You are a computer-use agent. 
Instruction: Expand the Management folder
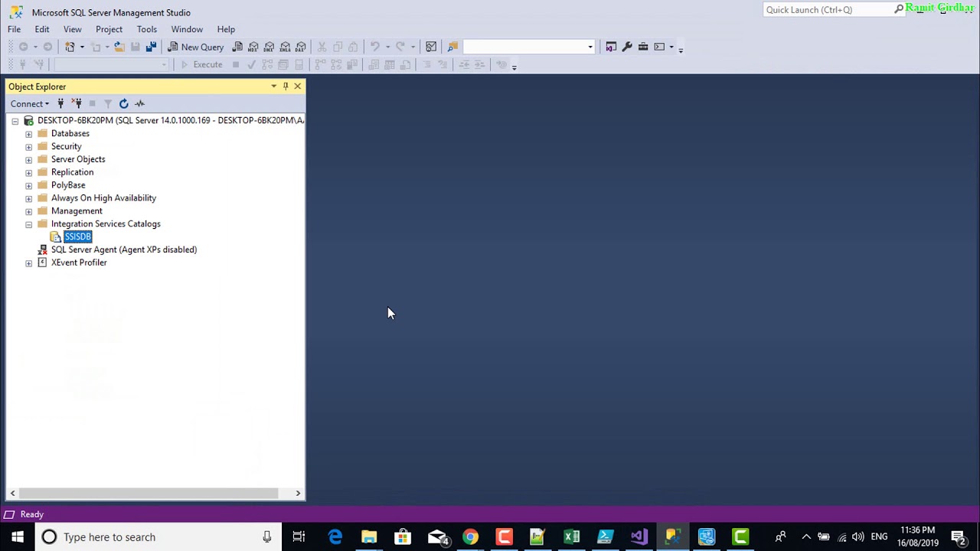tap(29, 211)
